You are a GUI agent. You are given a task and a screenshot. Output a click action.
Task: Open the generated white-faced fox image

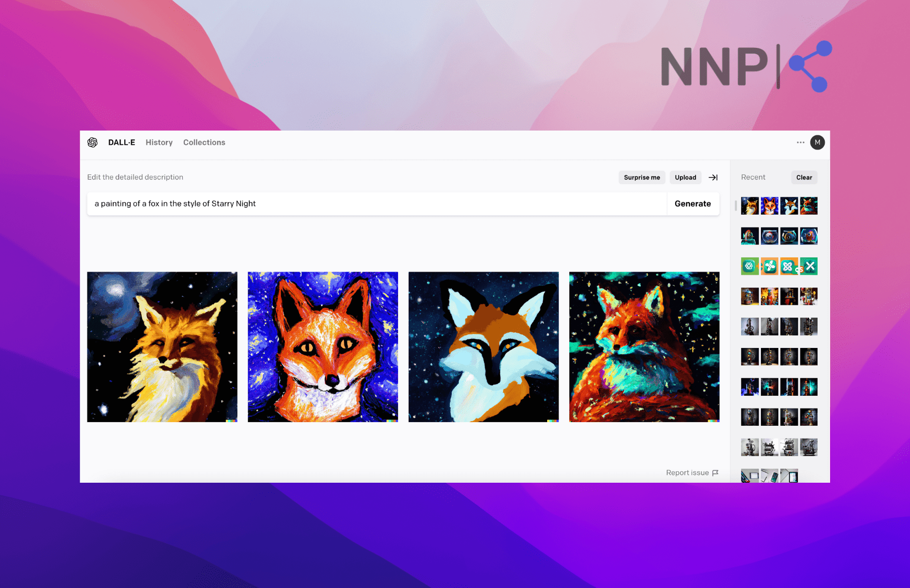[483, 347]
